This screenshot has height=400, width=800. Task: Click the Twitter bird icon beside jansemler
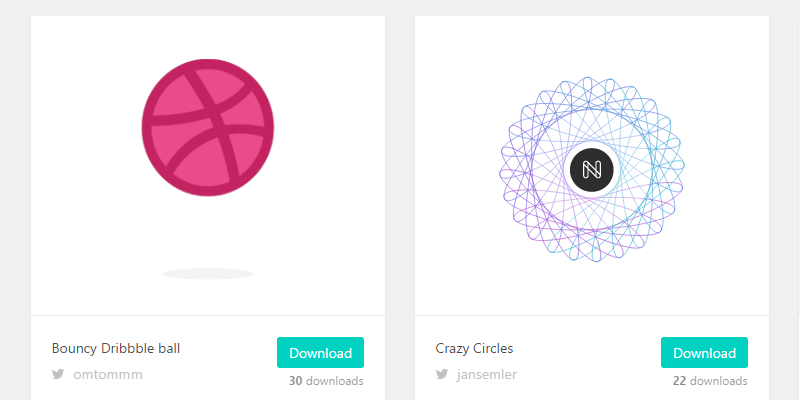pyautogui.click(x=441, y=374)
